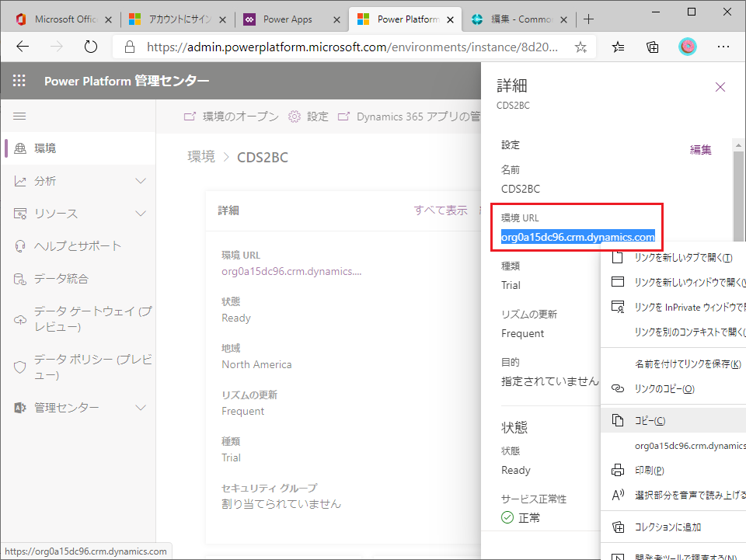Click the green 正常 status check icon
The image size is (746, 560).
[507, 517]
